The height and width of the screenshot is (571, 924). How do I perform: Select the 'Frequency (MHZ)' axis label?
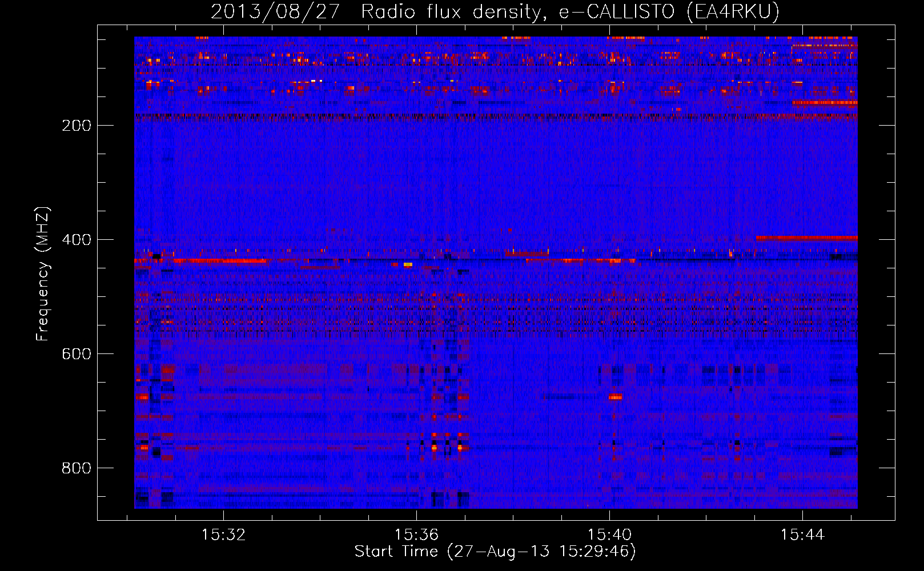[43, 274]
